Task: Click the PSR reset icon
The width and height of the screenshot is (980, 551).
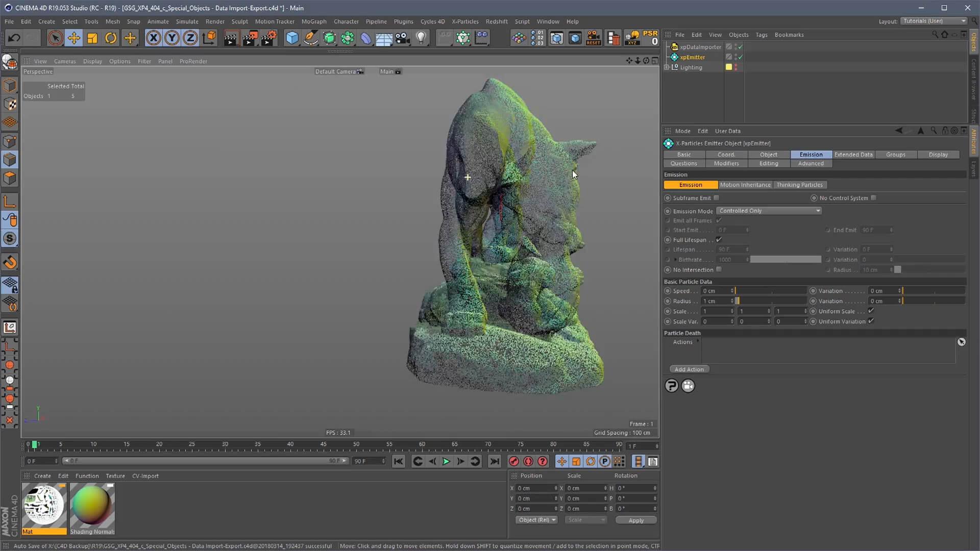Action: tap(650, 38)
